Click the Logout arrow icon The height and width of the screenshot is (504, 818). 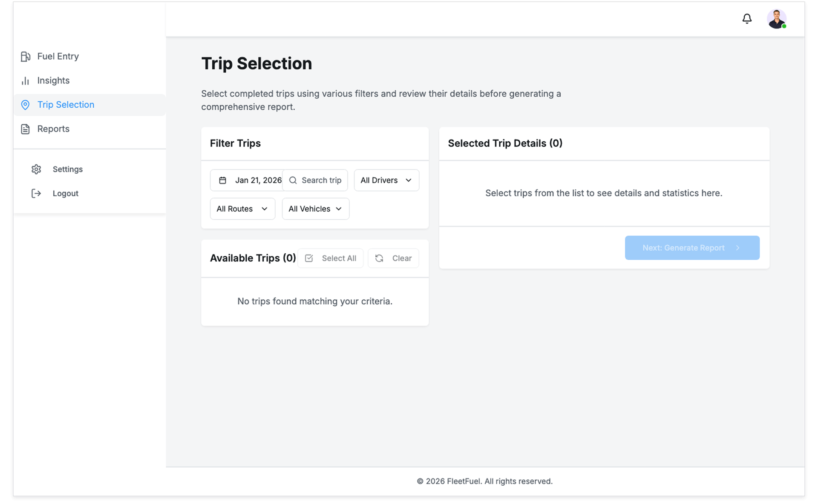coord(36,194)
